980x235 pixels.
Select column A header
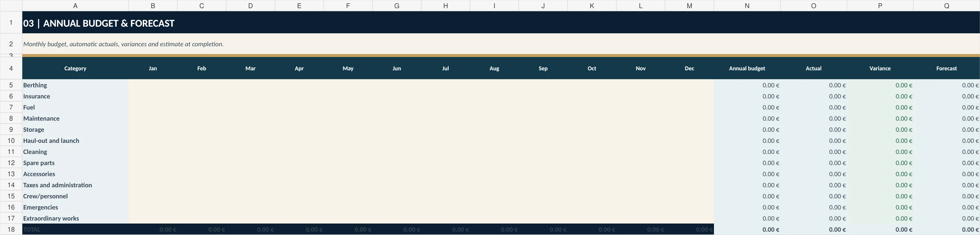coord(75,6)
